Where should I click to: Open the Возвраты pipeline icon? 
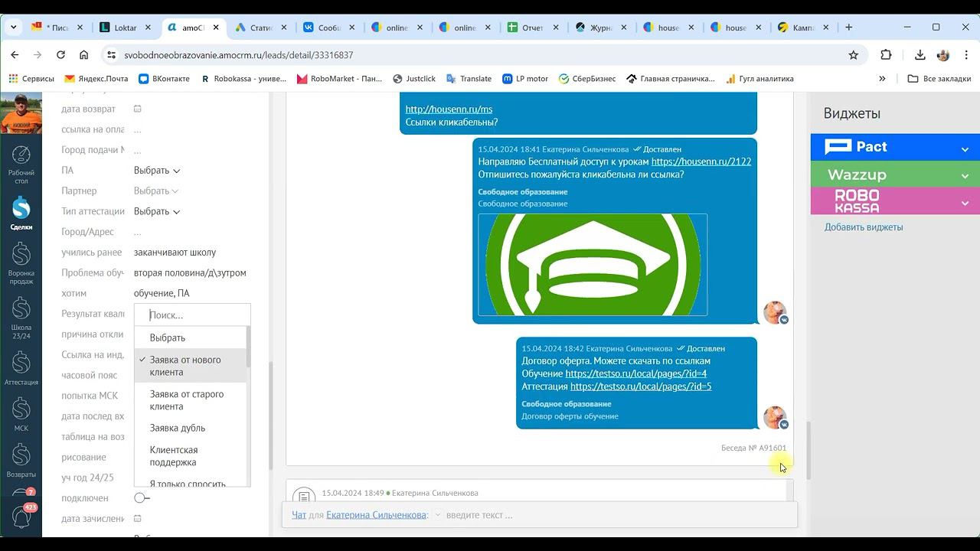pos(21,461)
